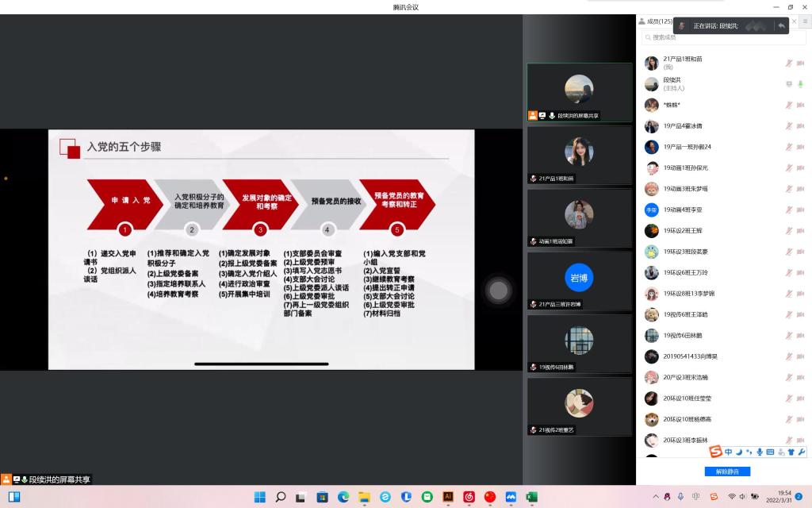Open the member panel menu icon
This screenshot has height=508, width=812.
805,21
